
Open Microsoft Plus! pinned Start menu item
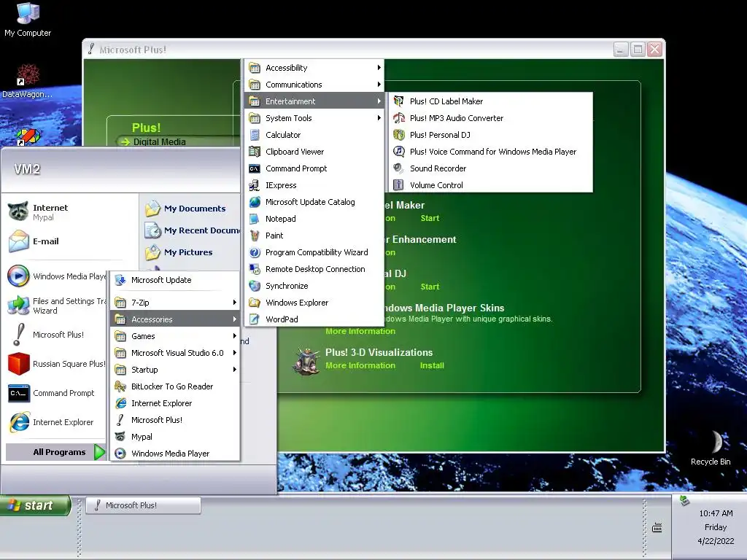click(x=55, y=335)
